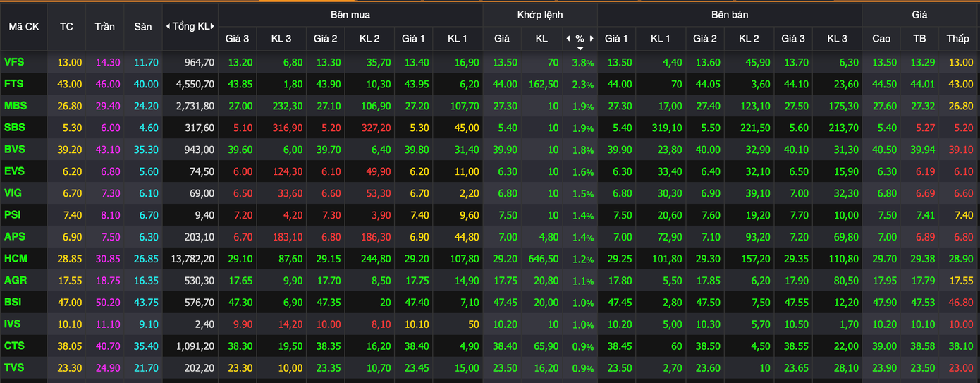The width and height of the screenshot is (980, 383).
Task: Click left arrow next to % column
Action: (x=568, y=39)
